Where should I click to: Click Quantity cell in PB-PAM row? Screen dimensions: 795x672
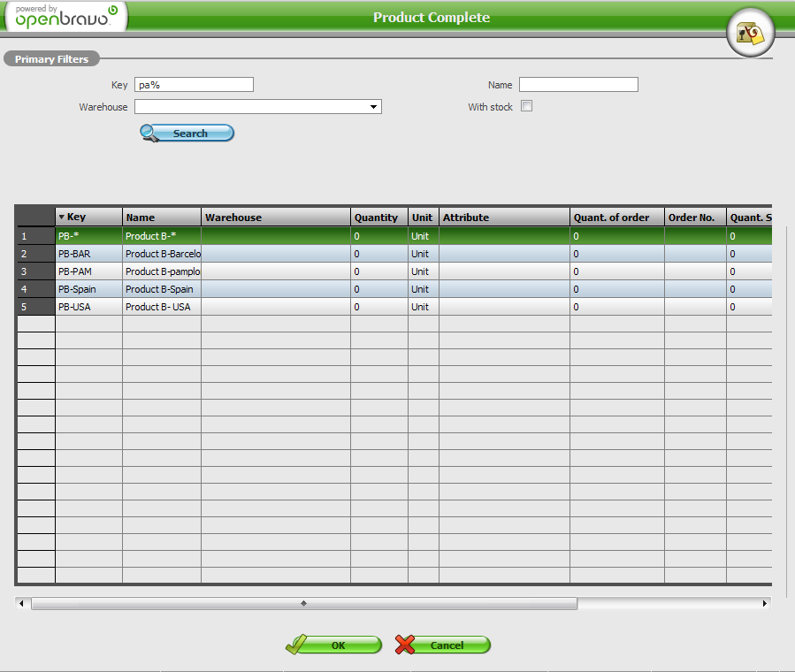pos(379,271)
